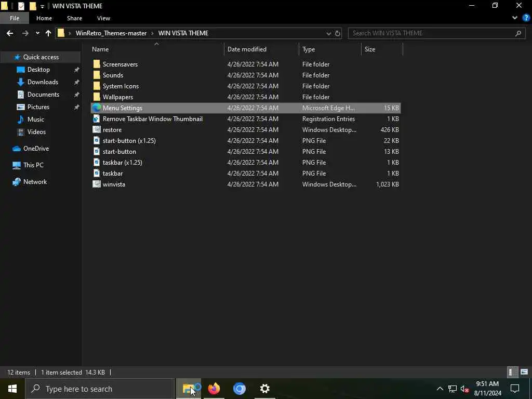The image size is (532, 399).
Task: Select OneDrive in the navigation pane
Action: (x=36, y=149)
